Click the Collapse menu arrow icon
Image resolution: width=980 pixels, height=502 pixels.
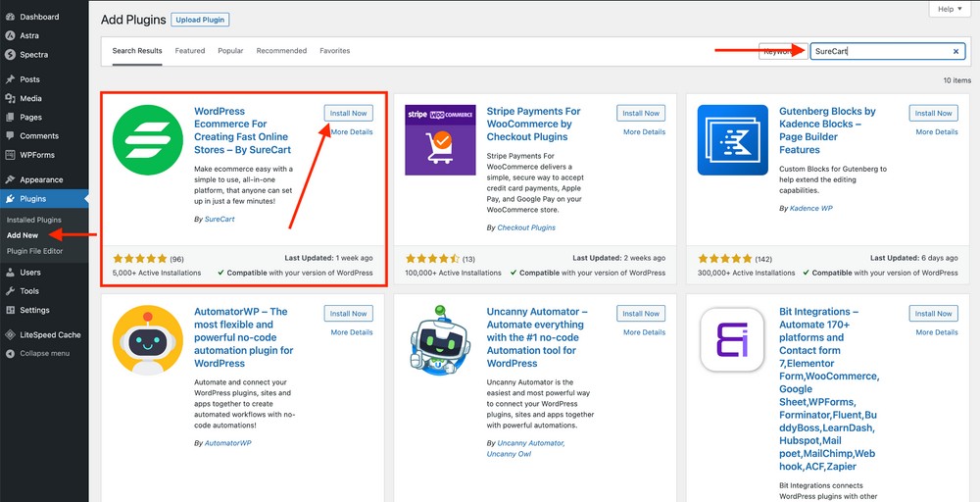tap(10, 353)
